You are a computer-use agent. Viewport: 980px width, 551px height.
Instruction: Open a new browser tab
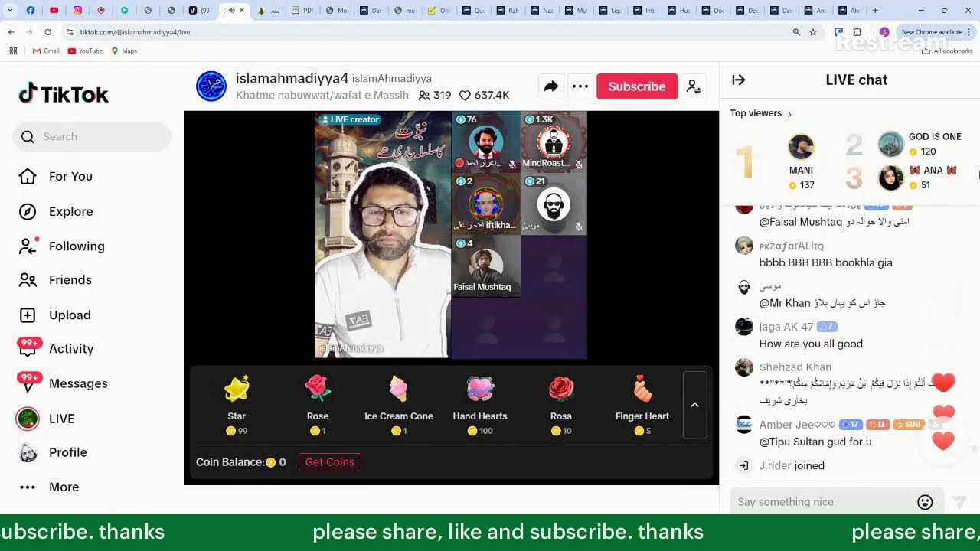[x=875, y=11]
